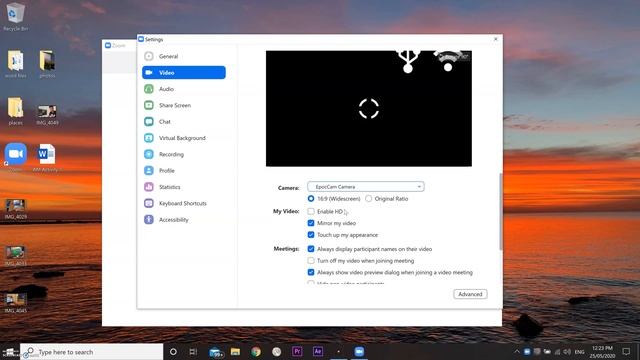Open the Accessibility sidebar icon
The height and width of the screenshot is (360, 640).
click(x=149, y=219)
